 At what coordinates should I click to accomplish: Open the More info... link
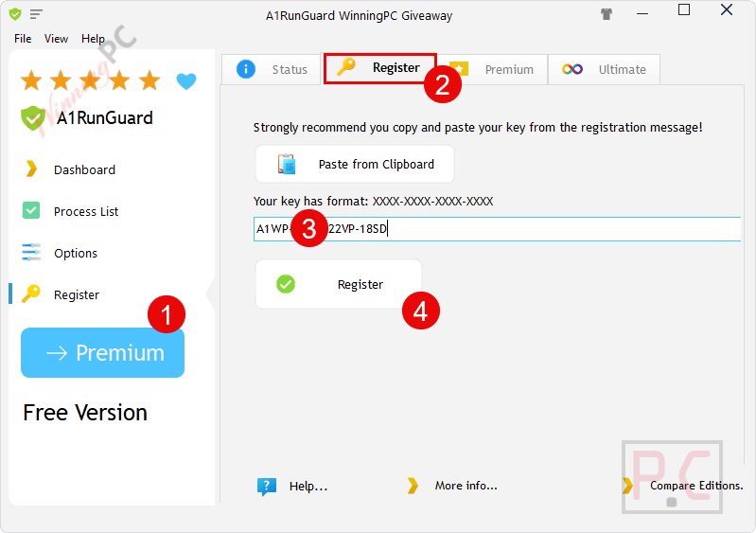pos(466,486)
